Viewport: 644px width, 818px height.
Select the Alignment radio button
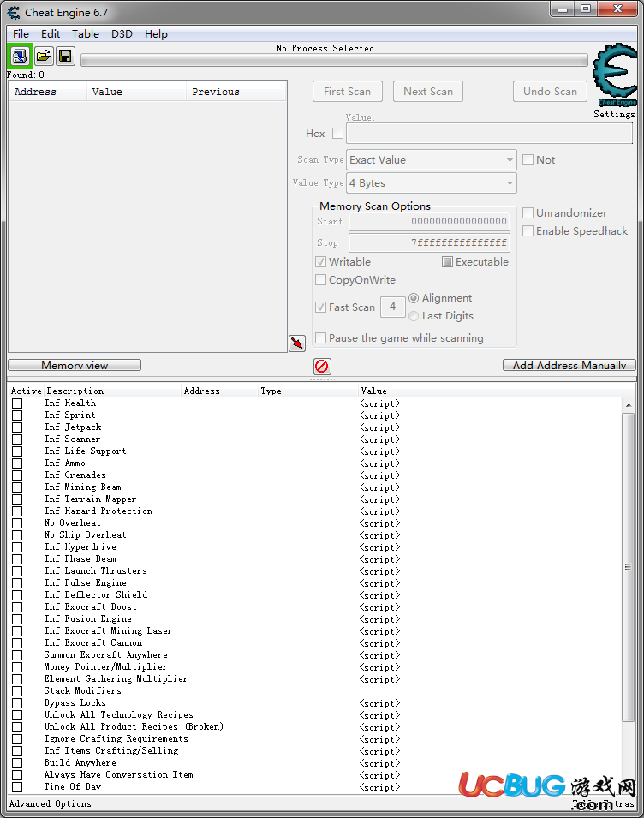click(x=414, y=298)
